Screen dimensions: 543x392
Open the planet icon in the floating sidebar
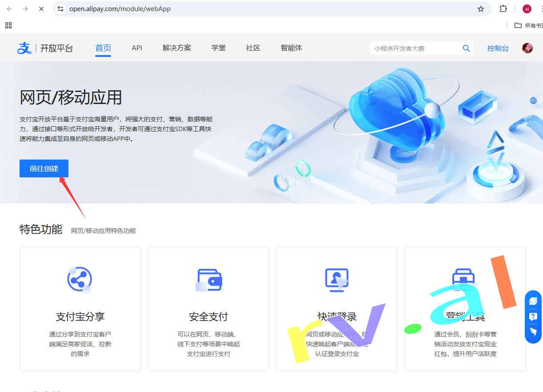pyautogui.click(x=533, y=301)
